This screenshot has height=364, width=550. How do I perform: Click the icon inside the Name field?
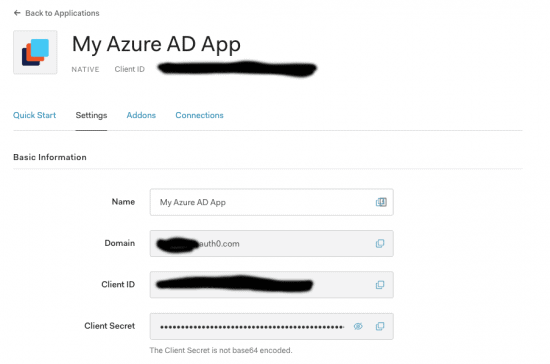[x=381, y=202]
